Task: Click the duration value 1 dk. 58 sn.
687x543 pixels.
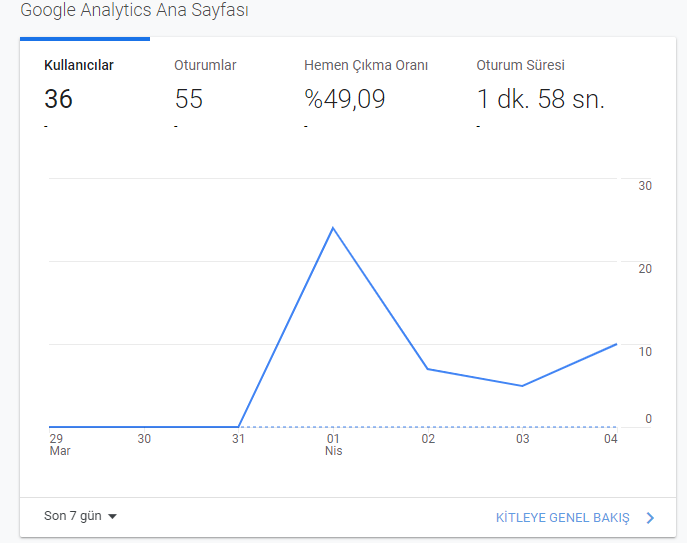Action: (541, 99)
